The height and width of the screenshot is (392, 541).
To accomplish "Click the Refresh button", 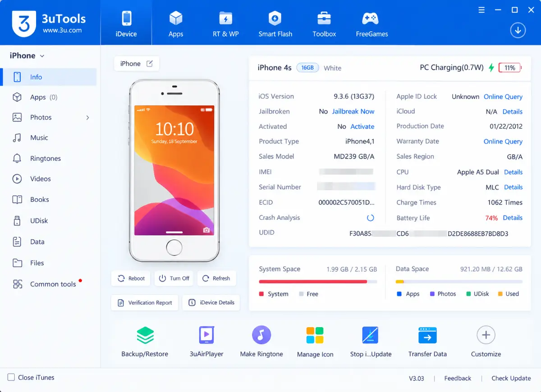I will tap(216, 278).
